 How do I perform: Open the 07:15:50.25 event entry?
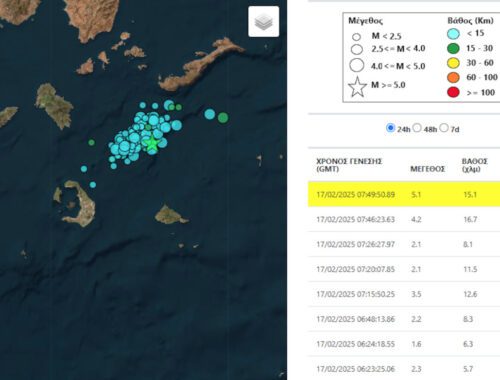tap(404, 294)
